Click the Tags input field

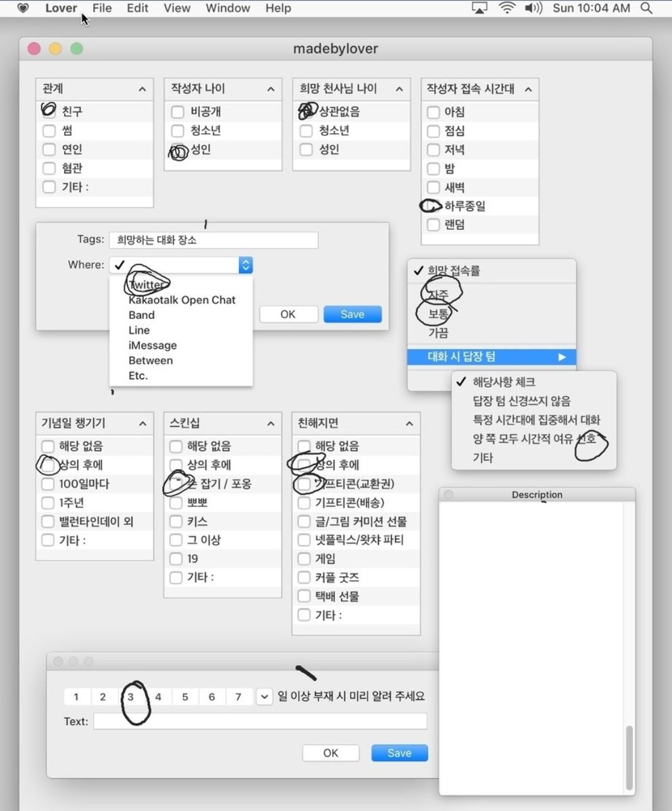(213, 240)
